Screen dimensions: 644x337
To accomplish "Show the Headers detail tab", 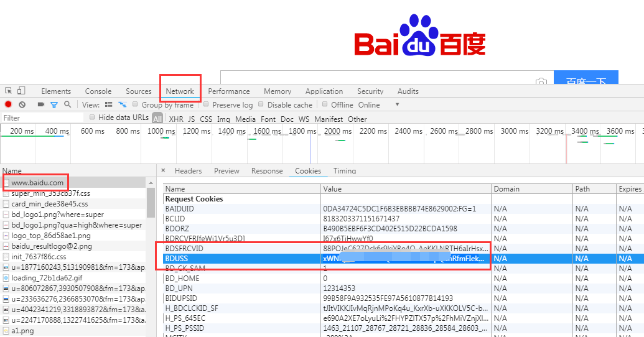I will click(188, 171).
